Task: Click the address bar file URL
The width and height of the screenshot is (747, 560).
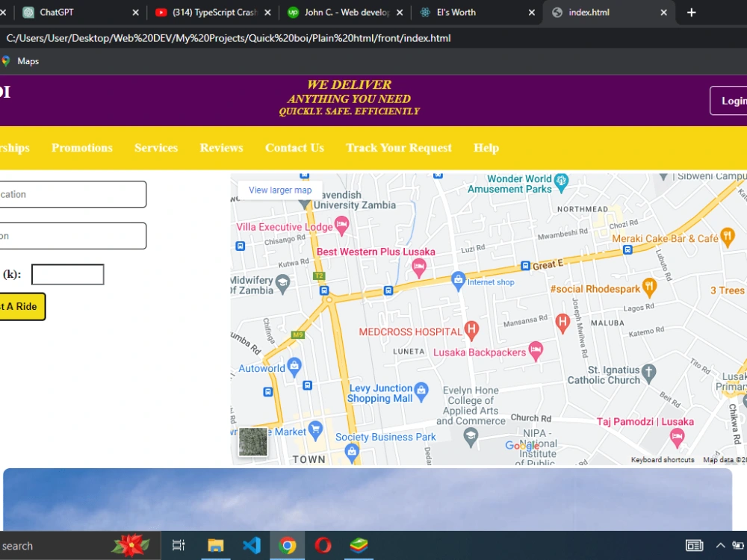Action: (228, 38)
